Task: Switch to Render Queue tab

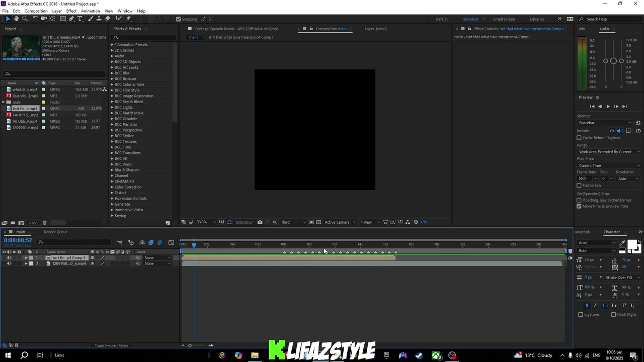Action: (55, 232)
